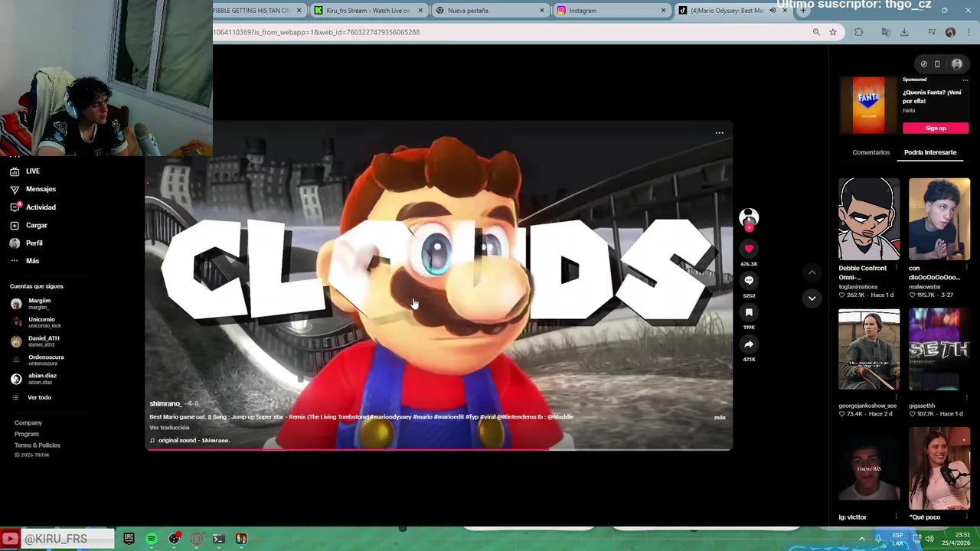Seek on the red video progress bar
Image resolution: width=980 pixels, height=551 pixels.
[439, 449]
